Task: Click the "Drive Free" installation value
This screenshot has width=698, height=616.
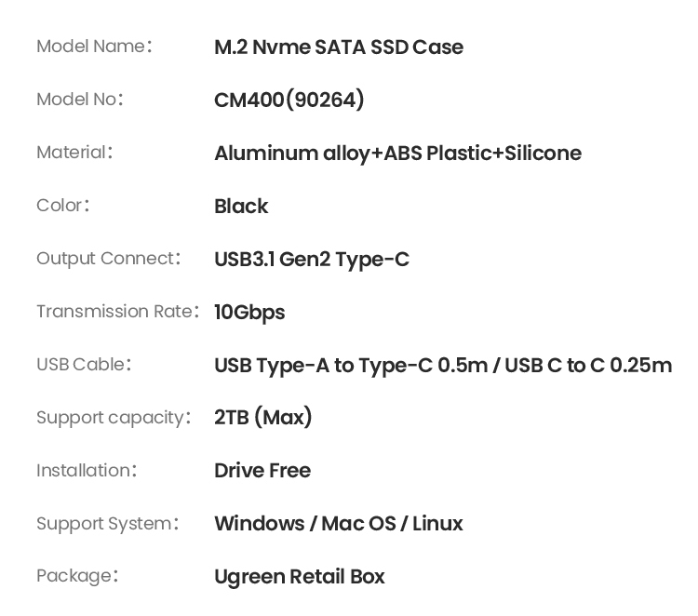Action: pyautogui.click(x=262, y=471)
